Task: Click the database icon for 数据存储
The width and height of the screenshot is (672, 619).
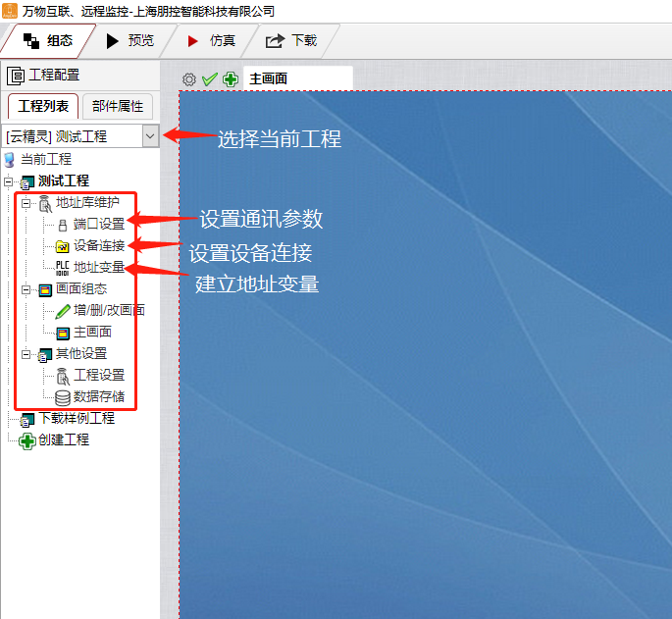Action: pos(63,396)
